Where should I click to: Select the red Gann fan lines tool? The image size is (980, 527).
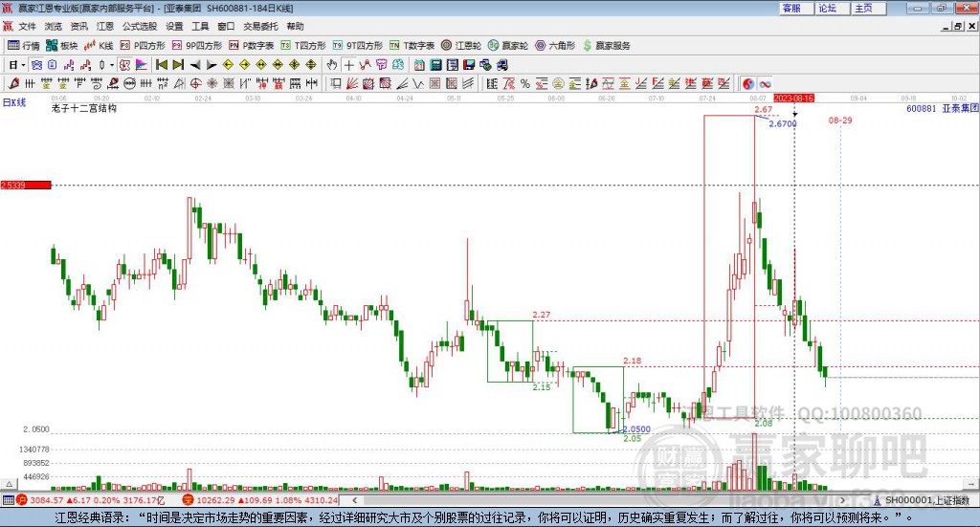tap(352, 83)
